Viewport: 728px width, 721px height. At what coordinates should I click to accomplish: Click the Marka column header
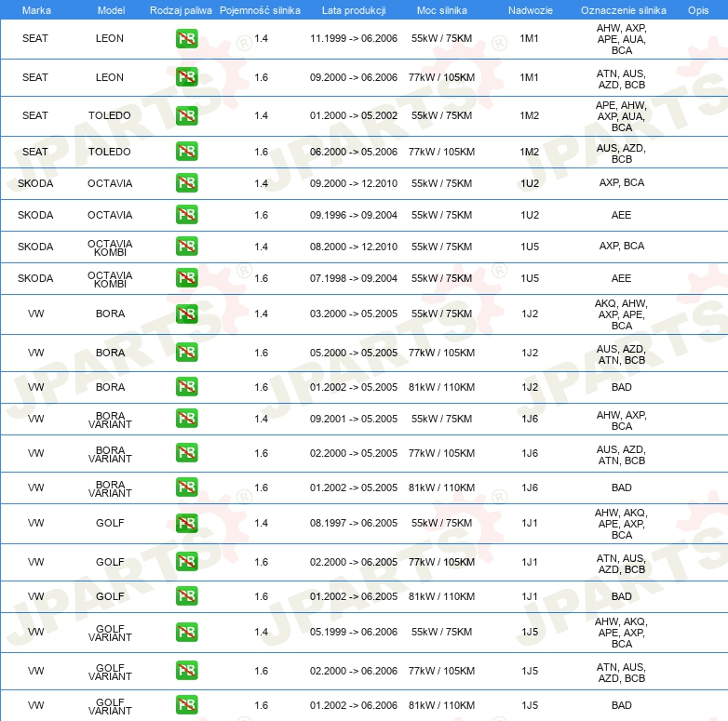pos(36,10)
